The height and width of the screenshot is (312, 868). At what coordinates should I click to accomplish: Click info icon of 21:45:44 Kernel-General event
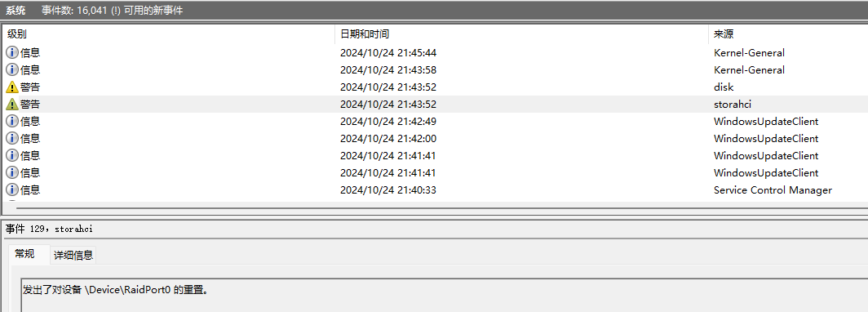pos(11,52)
